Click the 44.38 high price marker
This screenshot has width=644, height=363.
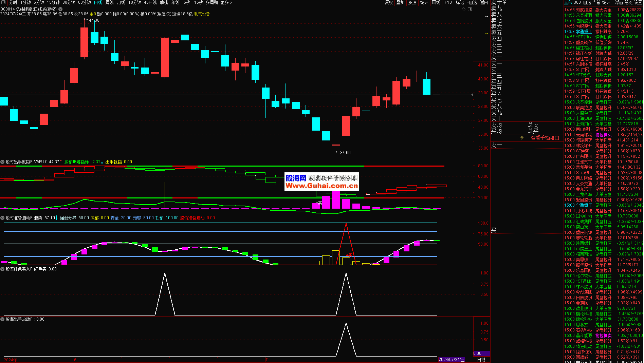[x=94, y=20]
